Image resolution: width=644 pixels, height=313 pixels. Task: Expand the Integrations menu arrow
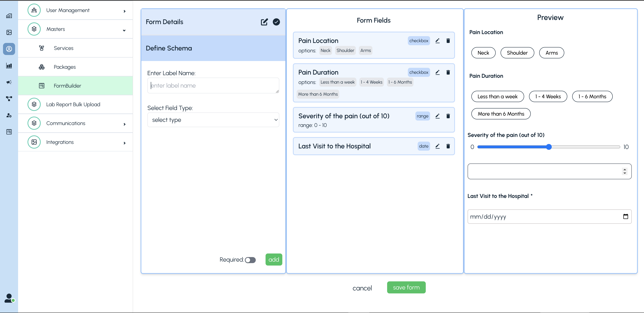(125, 143)
